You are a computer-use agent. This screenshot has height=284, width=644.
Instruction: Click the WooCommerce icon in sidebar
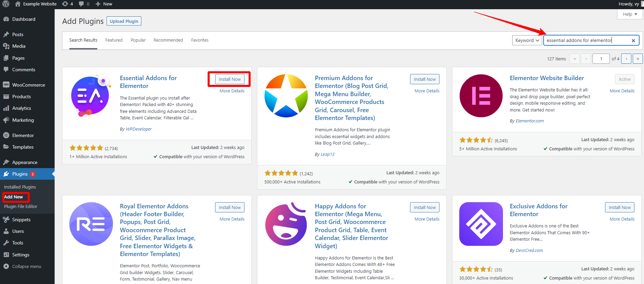[x=6, y=85]
